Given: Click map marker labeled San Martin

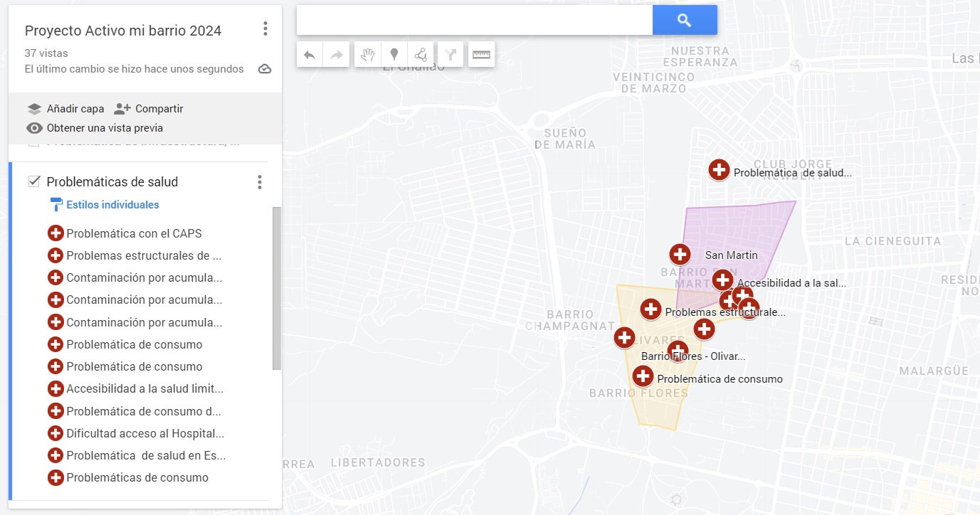Looking at the screenshot, I should 680,254.
